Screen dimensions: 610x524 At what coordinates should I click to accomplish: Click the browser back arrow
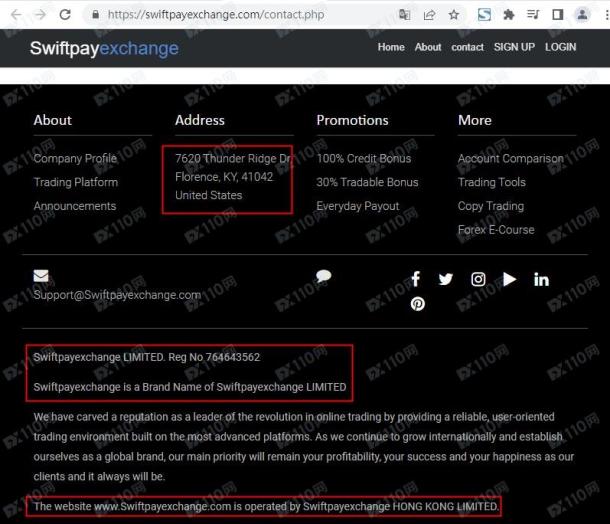pyautogui.click(x=16, y=15)
